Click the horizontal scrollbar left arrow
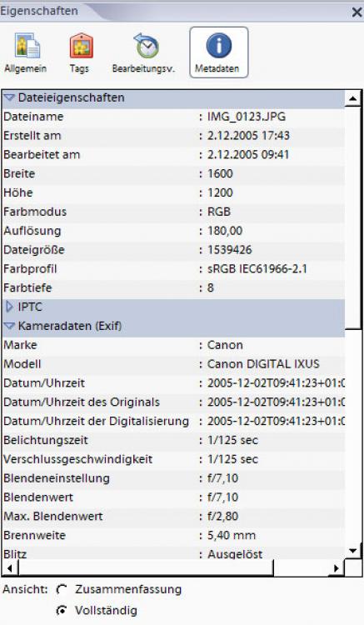This screenshot has width=364, height=625. 9,567
